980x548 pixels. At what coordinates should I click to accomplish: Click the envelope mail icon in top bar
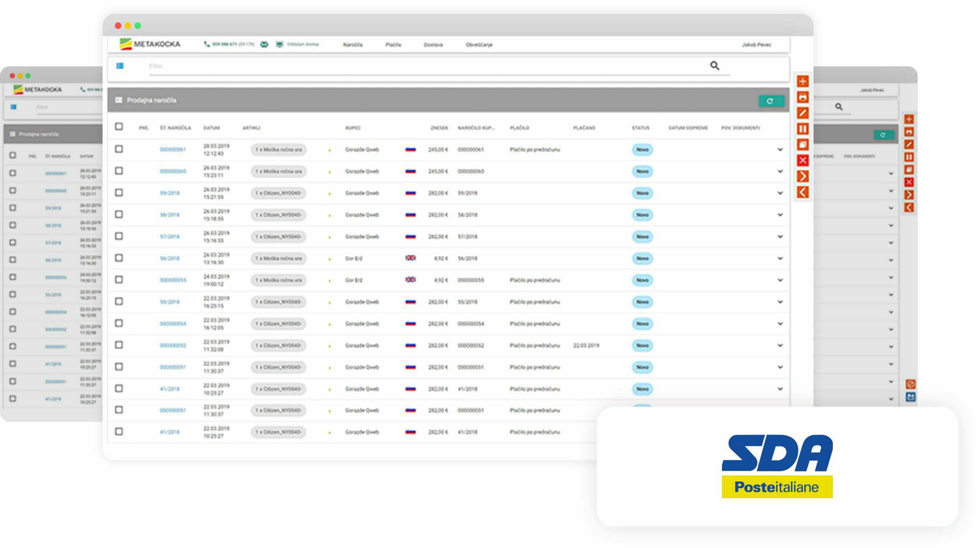(x=264, y=44)
